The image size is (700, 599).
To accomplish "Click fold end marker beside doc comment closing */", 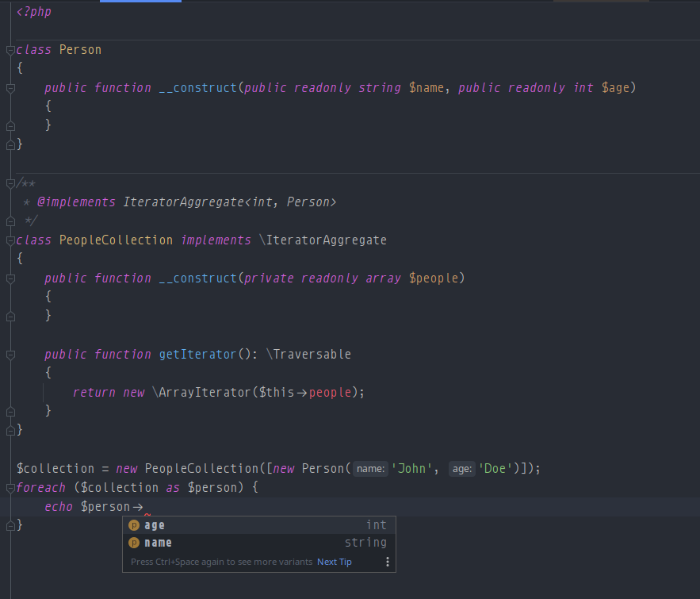I will click(x=11, y=221).
